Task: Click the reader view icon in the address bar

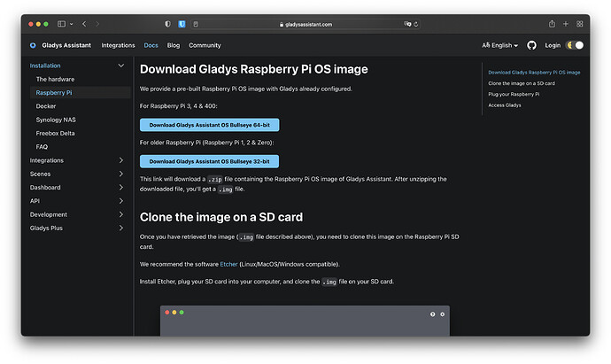Action: (196, 24)
